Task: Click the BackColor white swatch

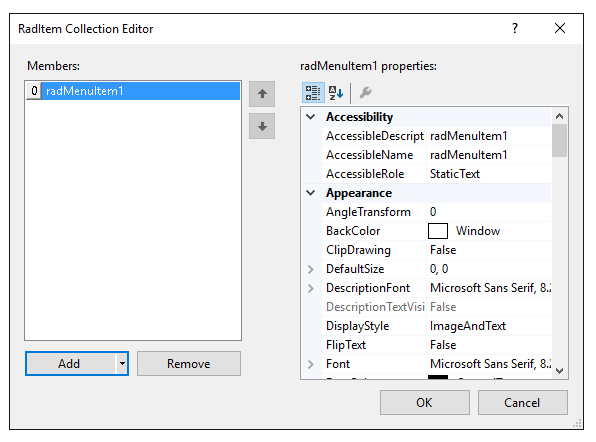Action: point(437,231)
